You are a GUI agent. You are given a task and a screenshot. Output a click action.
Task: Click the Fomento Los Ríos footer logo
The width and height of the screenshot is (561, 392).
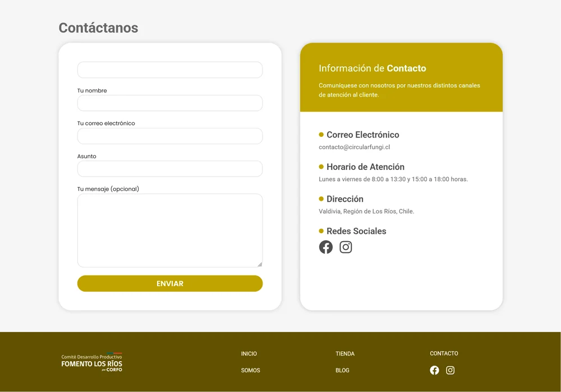point(91,362)
